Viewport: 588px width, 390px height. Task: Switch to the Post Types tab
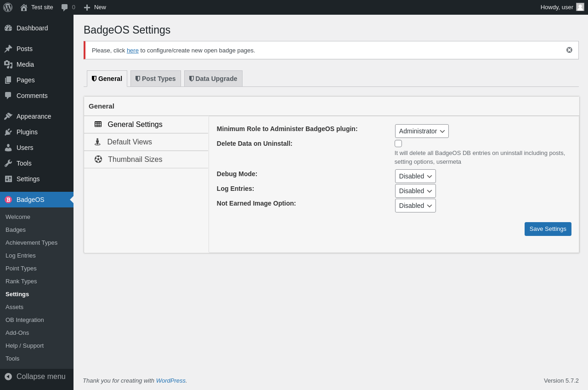click(156, 79)
